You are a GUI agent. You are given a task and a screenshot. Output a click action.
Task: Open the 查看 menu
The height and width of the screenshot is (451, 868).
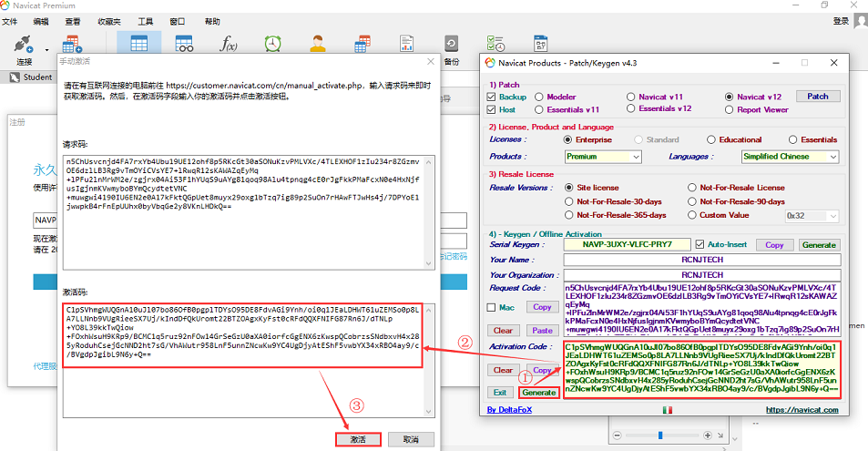[x=73, y=22]
